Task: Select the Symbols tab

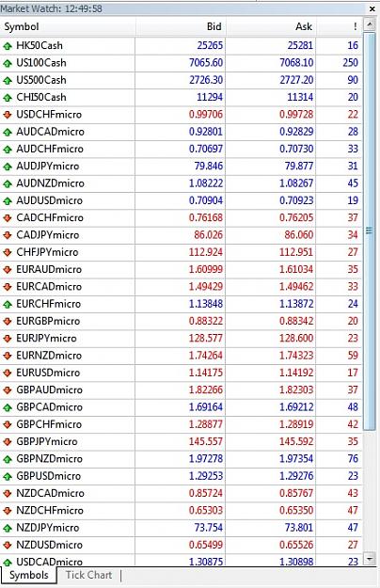Action: click(x=29, y=575)
